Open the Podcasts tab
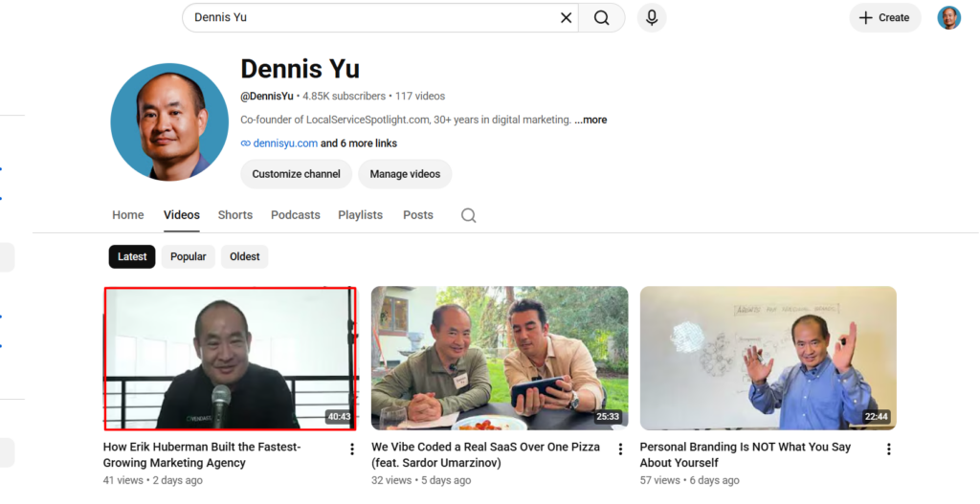Viewport: 980px width, 504px height. coord(295,215)
